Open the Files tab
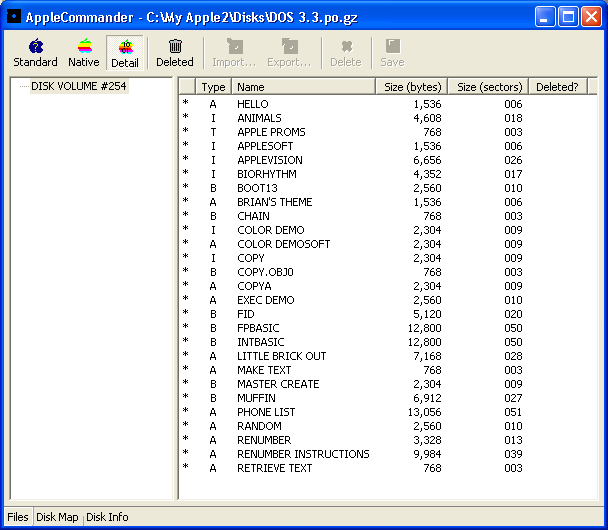Image resolution: width=608 pixels, height=530 pixels. [17, 517]
